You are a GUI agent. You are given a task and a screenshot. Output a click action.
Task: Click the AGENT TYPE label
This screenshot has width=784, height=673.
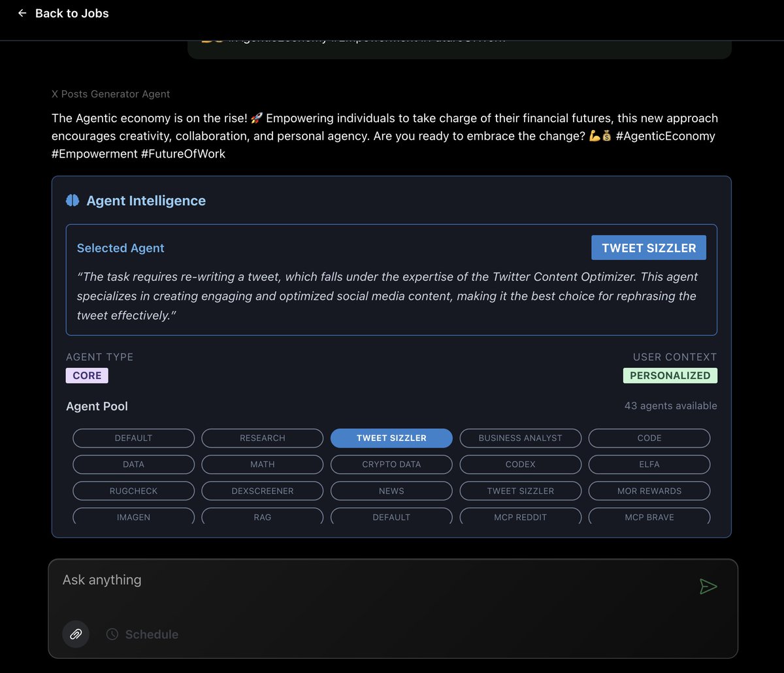coord(99,357)
